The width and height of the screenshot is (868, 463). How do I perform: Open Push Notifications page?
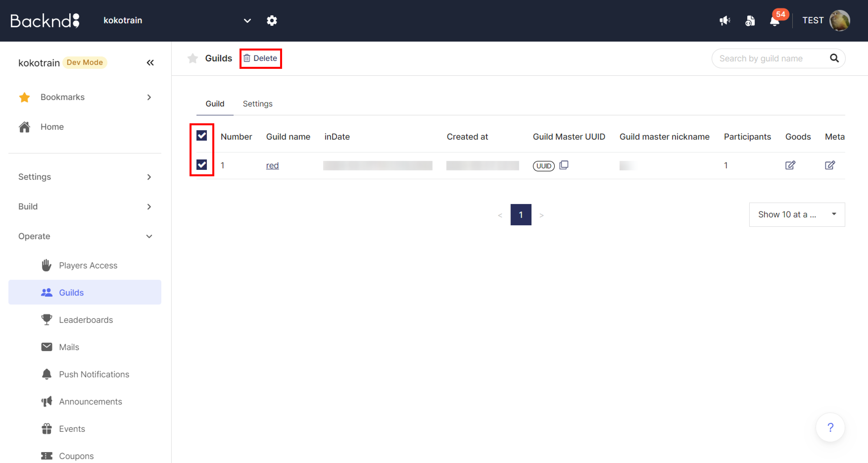(85, 374)
